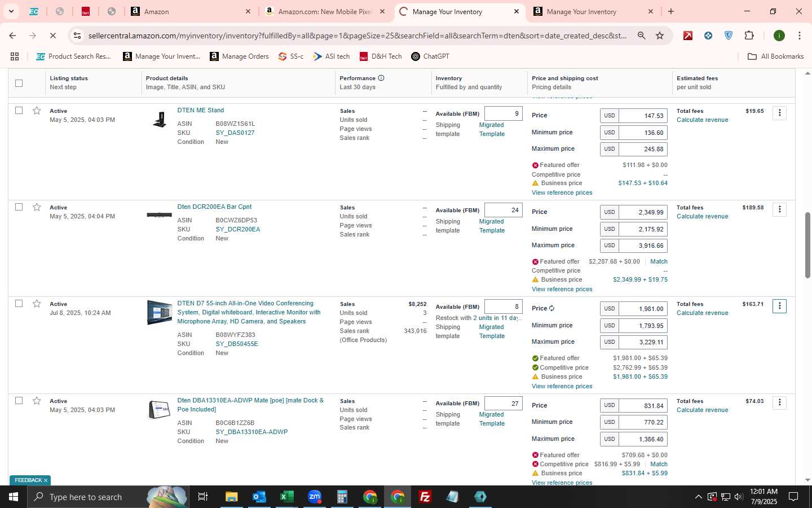This screenshot has height=508, width=812.
Task: Close the FEEDBACK tab
Action: click(46, 480)
